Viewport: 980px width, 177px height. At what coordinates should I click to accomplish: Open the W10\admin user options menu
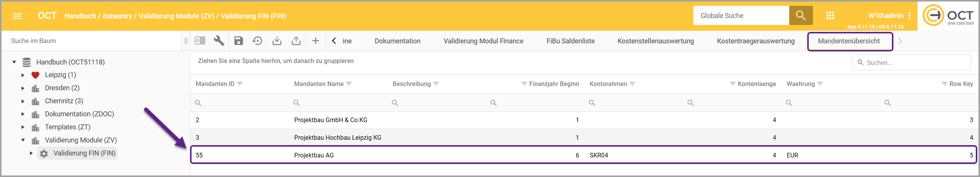pos(910,16)
